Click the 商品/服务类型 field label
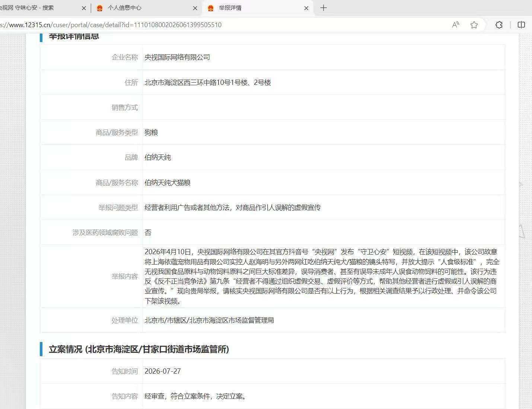The height and width of the screenshot is (409, 532). pos(117,132)
